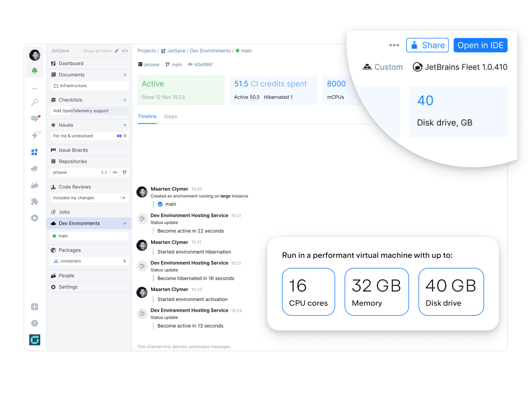The width and height of the screenshot is (532, 395).
Task: Collapse the sidebar panel
Action: [x=125, y=51]
